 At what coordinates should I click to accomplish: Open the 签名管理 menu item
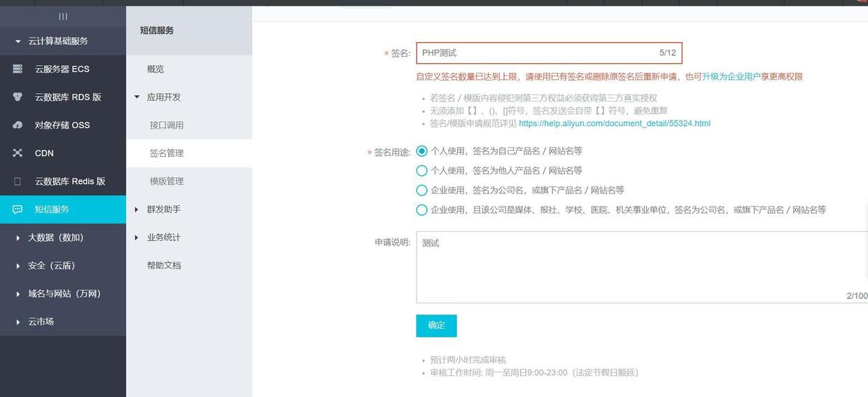click(x=189, y=153)
